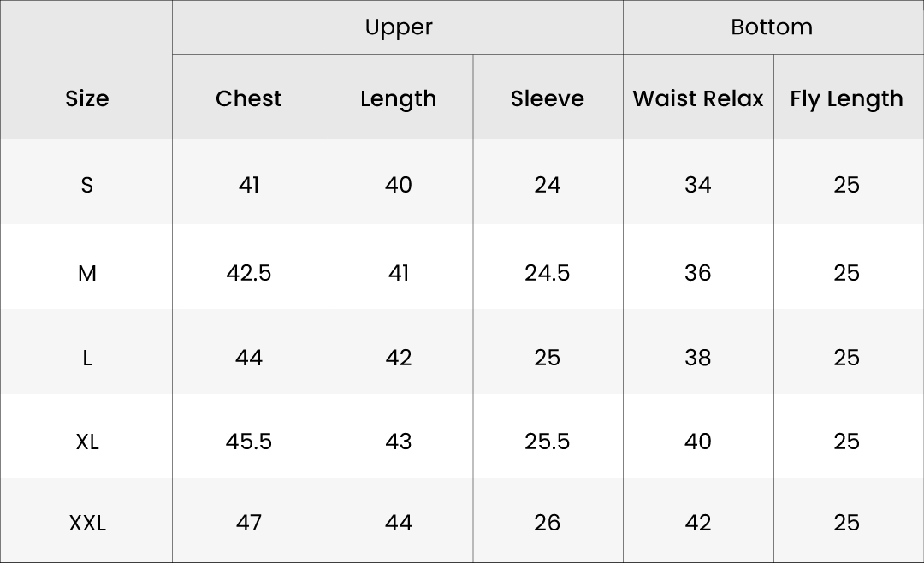Select chest value 47 in XXL row
Screen dimensions: 924x563
point(249,523)
